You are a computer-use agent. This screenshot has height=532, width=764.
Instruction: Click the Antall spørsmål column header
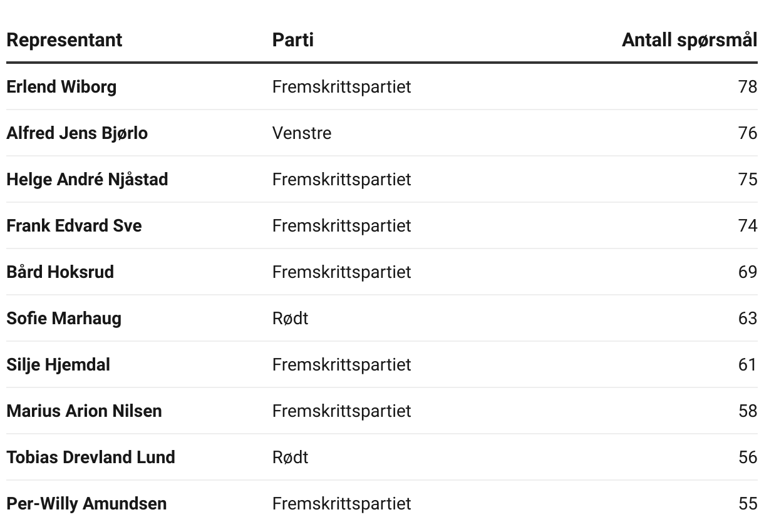pyautogui.click(x=689, y=40)
